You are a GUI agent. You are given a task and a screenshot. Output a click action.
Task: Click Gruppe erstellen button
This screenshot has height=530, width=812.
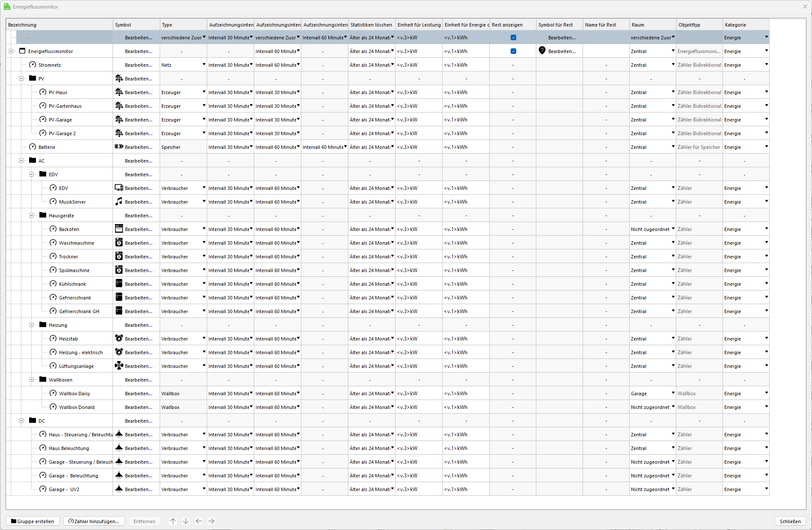[33, 521]
